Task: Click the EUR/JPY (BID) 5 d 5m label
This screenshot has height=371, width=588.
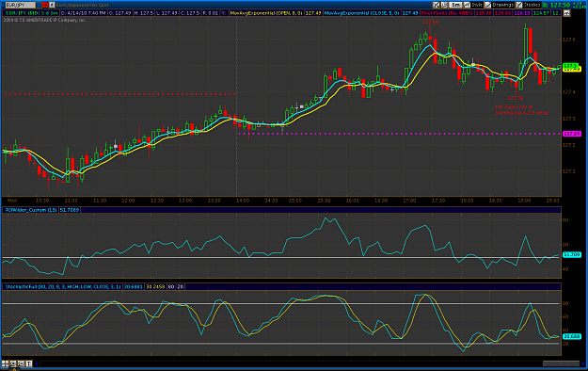Action: click(x=31, y=13)
